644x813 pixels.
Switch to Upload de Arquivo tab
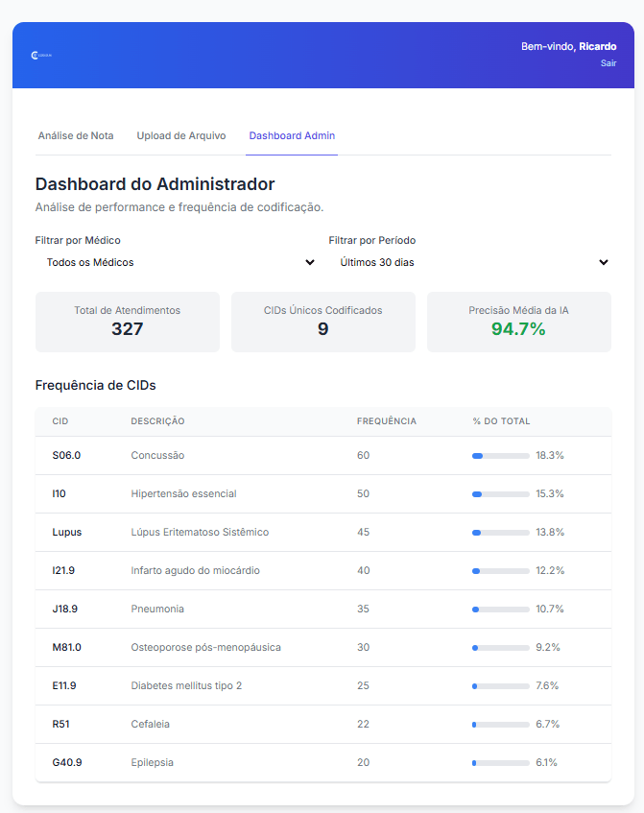point(181,135)
